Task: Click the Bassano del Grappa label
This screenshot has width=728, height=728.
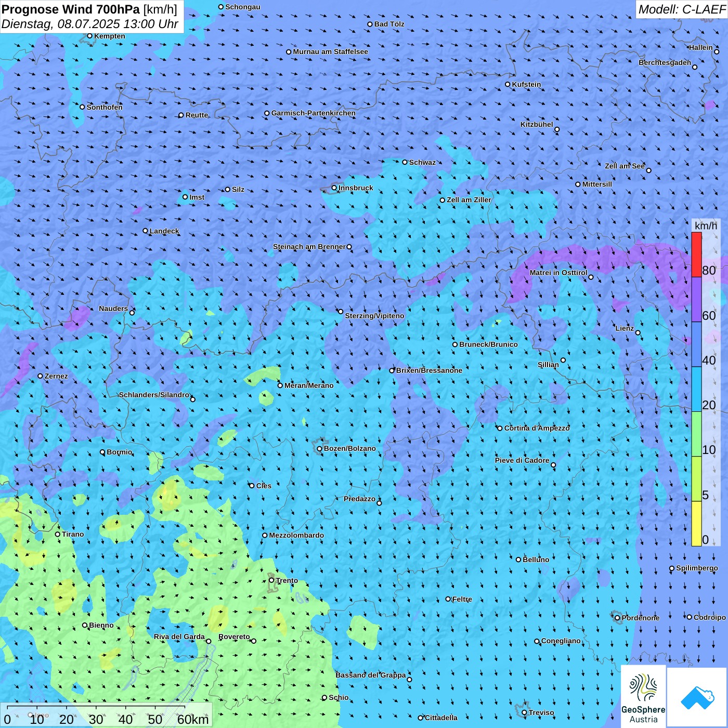Action: point(370,675)
